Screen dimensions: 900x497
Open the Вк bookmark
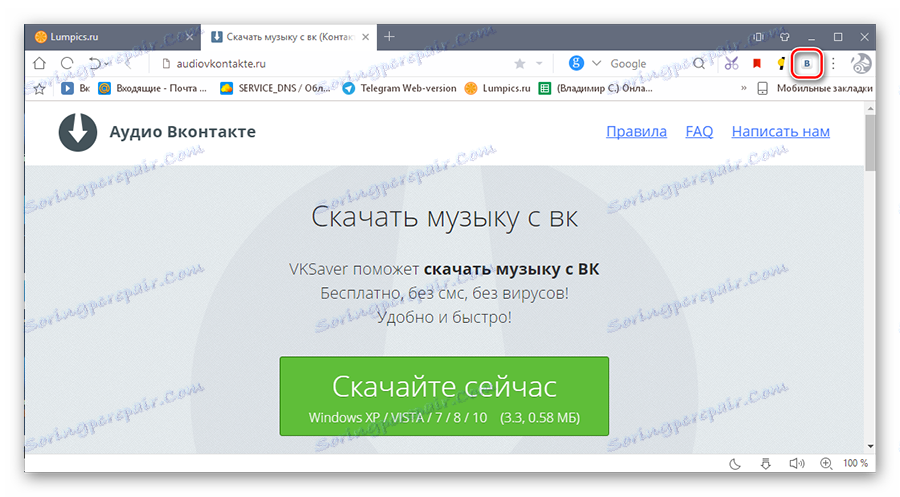76,88
